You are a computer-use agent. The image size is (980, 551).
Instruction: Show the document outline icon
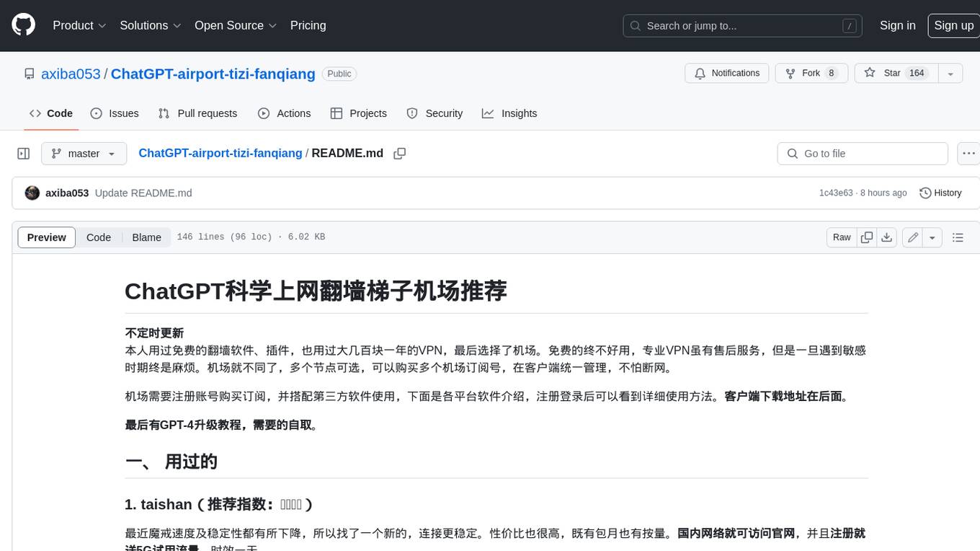coord(958,237)
